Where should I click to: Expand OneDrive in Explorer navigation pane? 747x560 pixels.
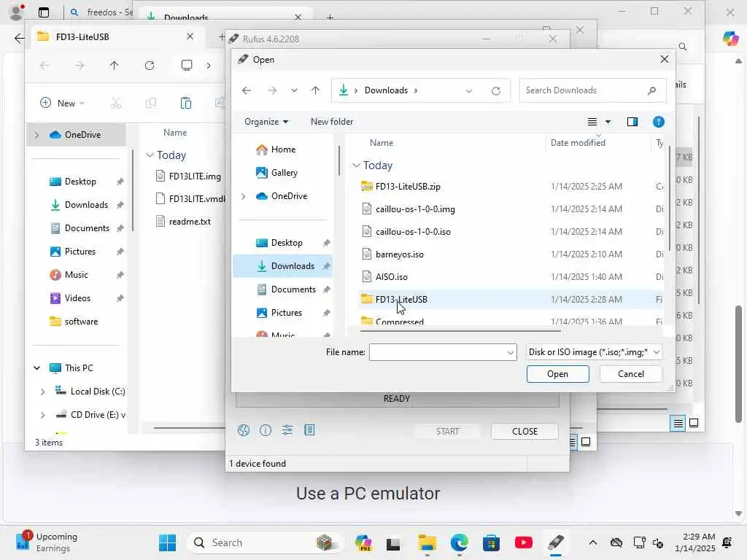tap(36, 135)
